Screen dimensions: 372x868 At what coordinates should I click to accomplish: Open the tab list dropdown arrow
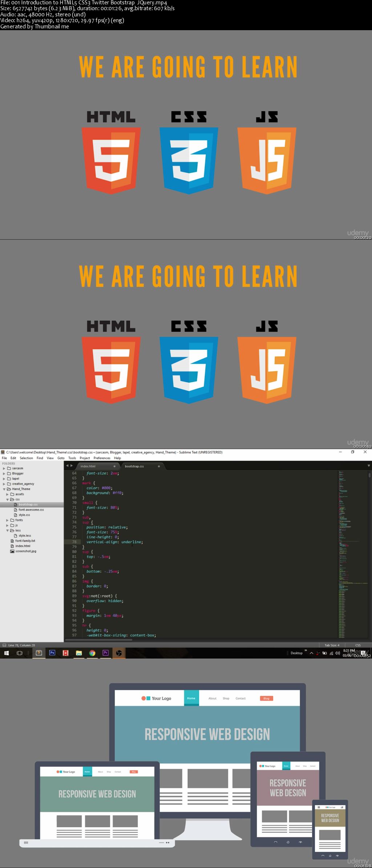coord(369,465)
